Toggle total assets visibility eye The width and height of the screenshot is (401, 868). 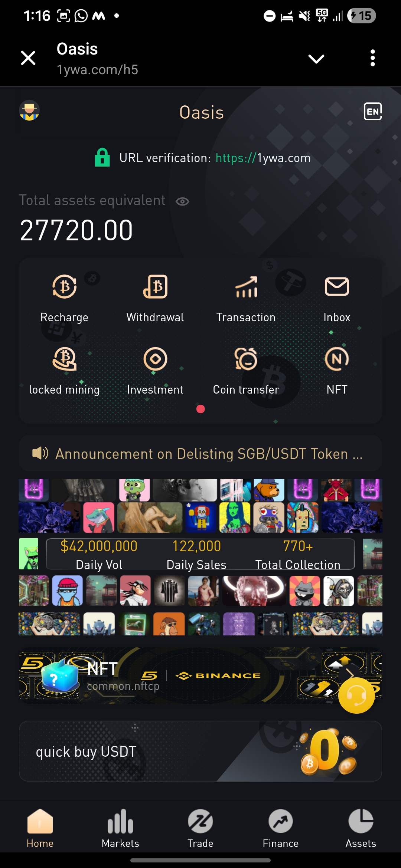point(182,201)
